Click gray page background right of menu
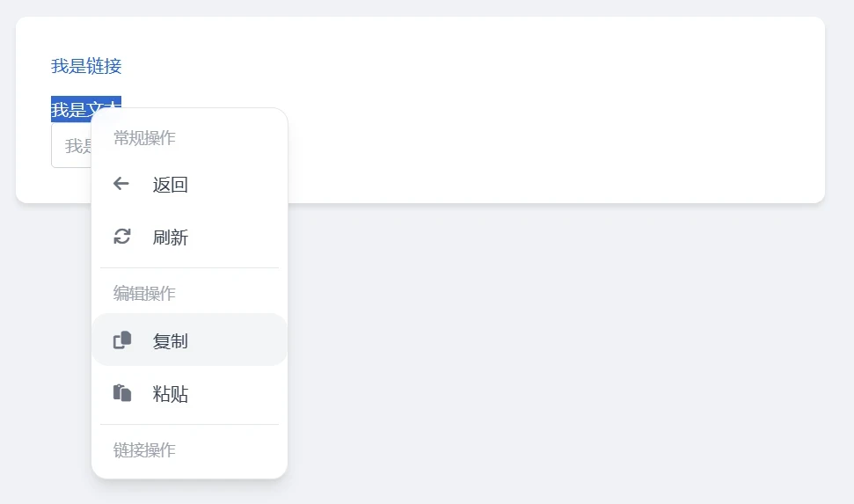This screenshot has width=854, height=504. [x=544, y=354]
